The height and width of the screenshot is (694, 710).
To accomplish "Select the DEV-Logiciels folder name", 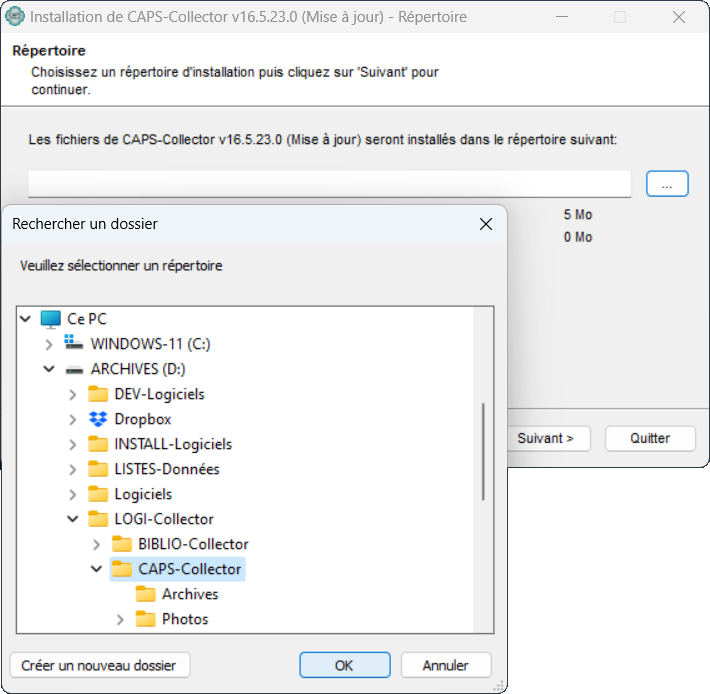I will point(159,394).
